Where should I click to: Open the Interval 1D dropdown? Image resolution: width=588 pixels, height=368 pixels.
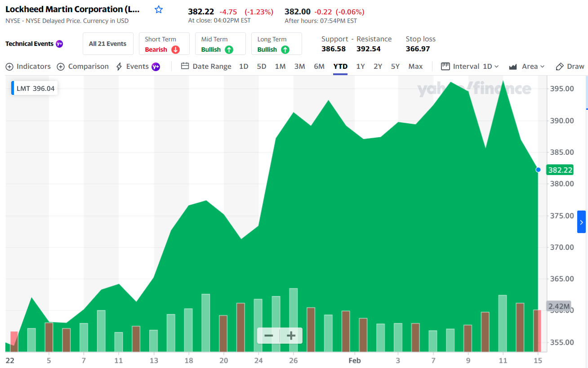click(470, 67)
